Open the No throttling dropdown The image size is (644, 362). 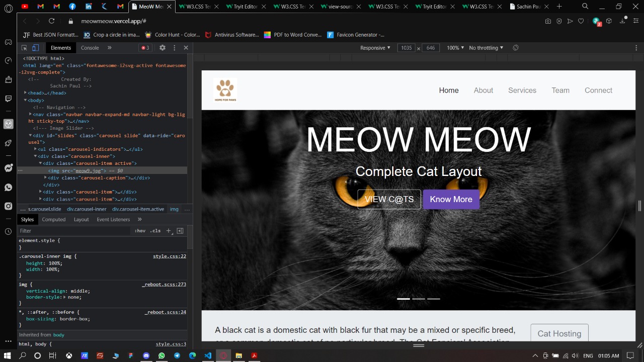point(486,48)
